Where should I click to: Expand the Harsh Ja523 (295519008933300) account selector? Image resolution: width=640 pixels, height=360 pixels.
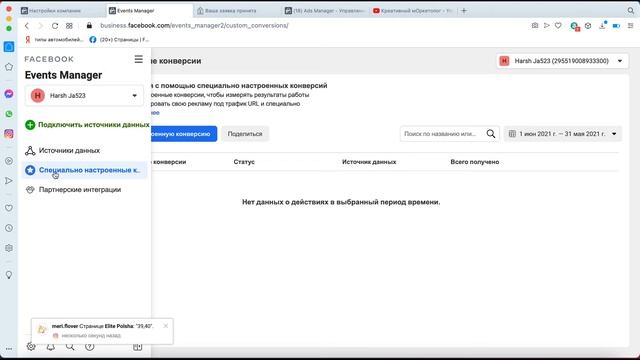562,61
